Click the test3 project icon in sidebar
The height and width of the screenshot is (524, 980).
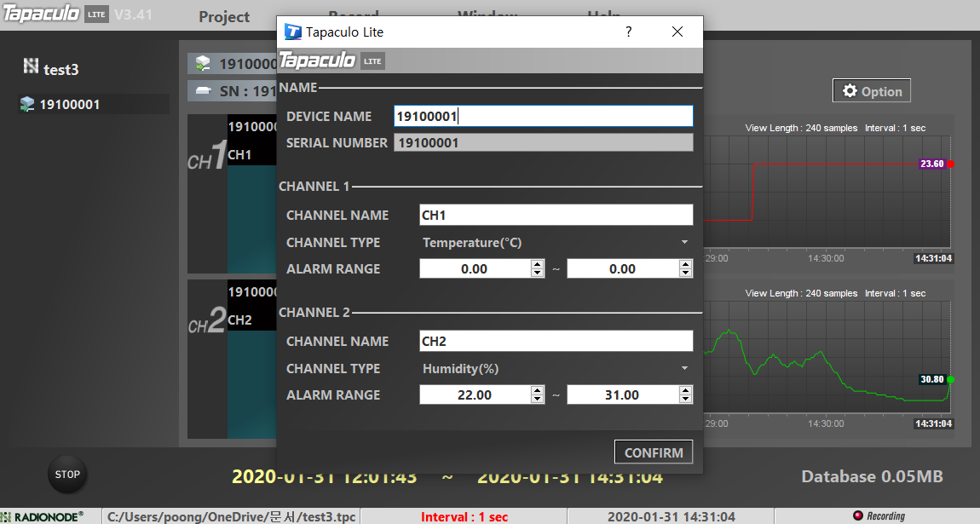tap(31, 66)
